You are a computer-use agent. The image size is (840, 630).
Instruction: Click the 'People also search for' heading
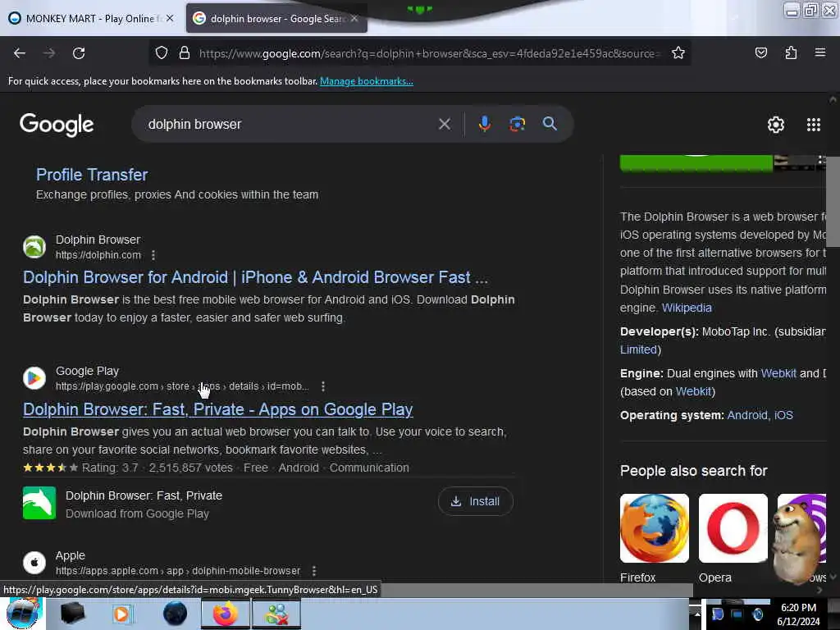click(x=694, y=471)
